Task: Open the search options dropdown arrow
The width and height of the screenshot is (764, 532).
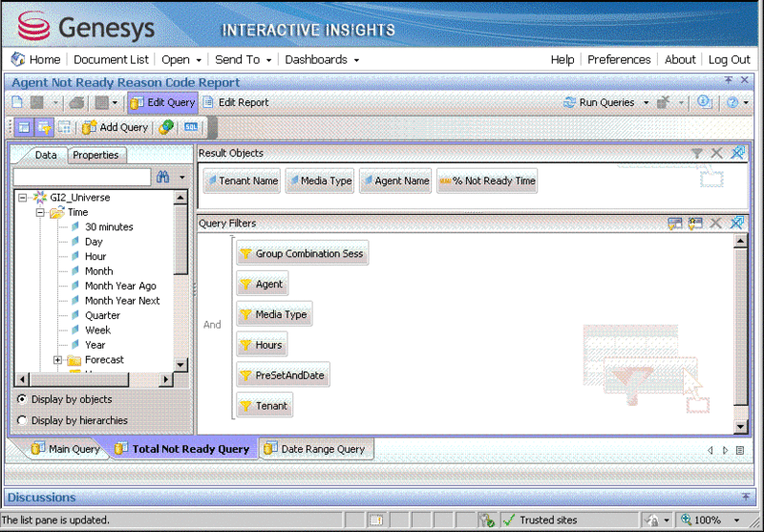Action: pyautogui.click(x=181, y=178)
